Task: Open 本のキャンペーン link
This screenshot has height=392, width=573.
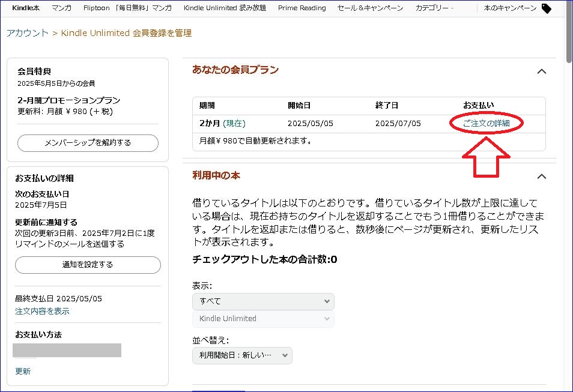Action: 510,8
